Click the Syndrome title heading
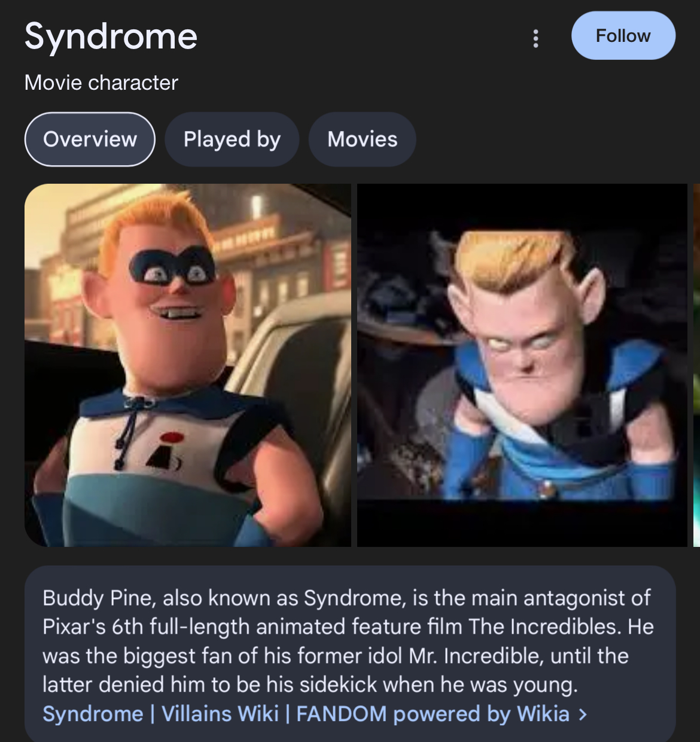The height and width of the screenshot is (742, 700). click(111, 36)
